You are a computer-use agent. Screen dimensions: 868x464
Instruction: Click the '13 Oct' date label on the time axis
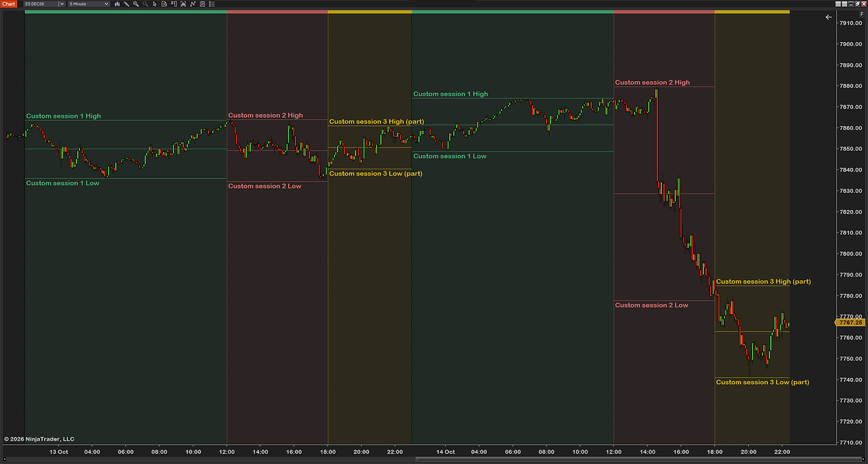pos(59,452)
